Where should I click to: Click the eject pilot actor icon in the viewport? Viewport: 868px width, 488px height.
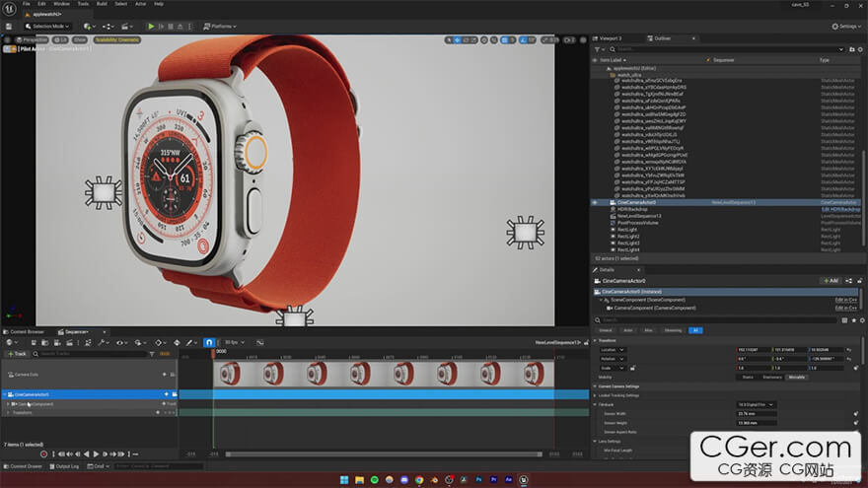pyautogui.click(x=7, y=48)
